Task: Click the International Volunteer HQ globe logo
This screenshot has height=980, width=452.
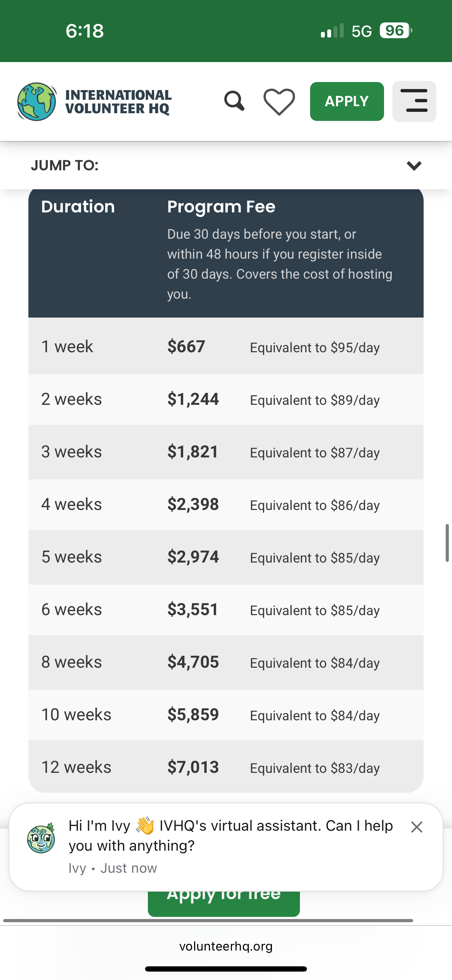Action: click(x=36, y=102)
